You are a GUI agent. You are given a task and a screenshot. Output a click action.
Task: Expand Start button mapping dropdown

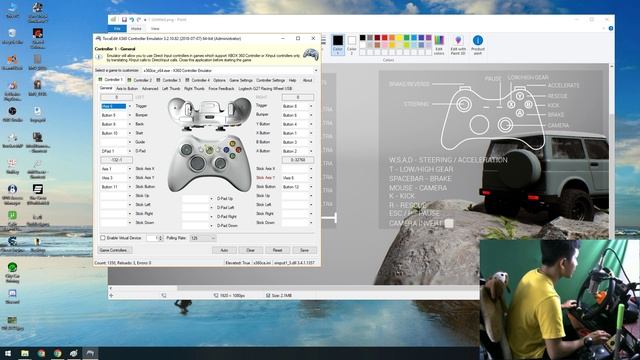[x=130, y=133]
